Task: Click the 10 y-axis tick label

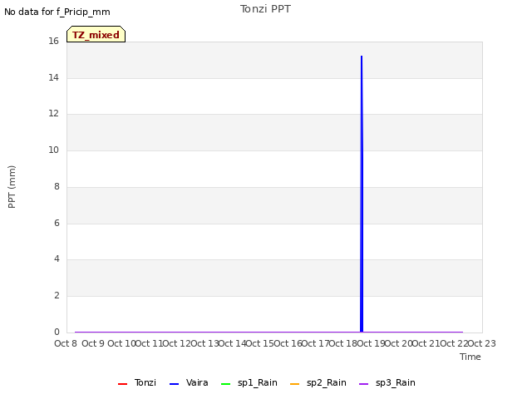Action: (53, 150)
